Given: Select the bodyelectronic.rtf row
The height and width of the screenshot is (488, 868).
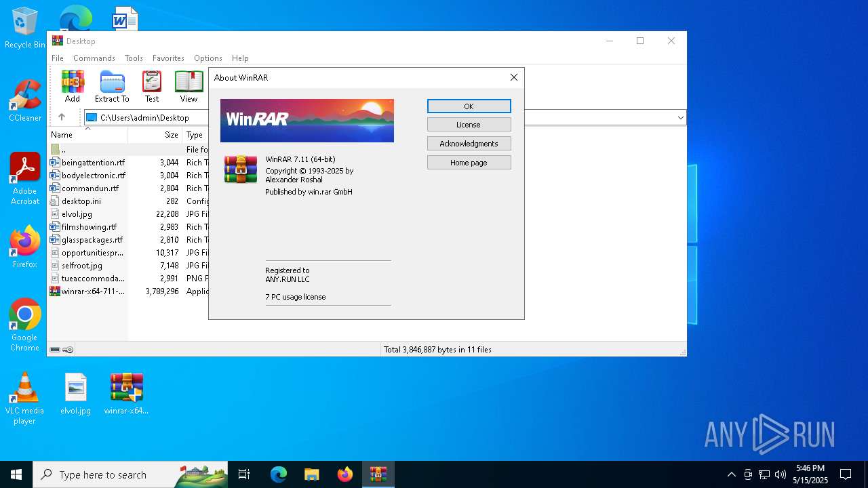Looking at the screenshot, I should pyautogui.click(x=88, y=176).
